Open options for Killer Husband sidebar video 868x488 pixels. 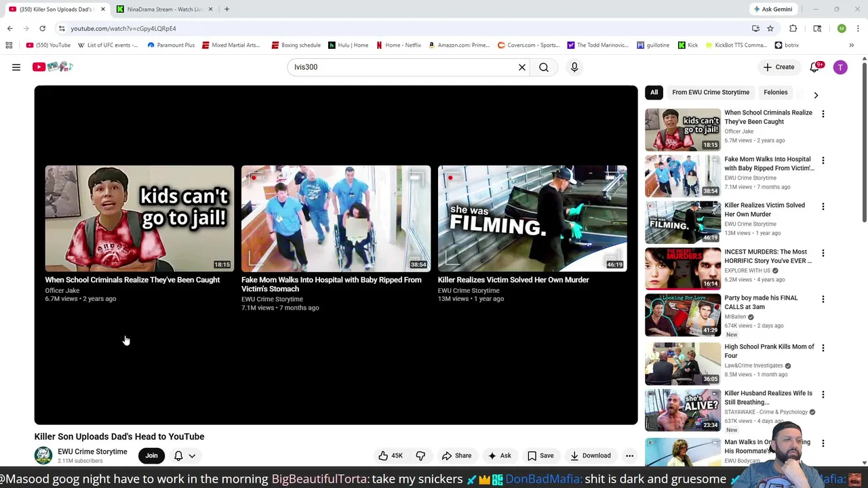823,394
